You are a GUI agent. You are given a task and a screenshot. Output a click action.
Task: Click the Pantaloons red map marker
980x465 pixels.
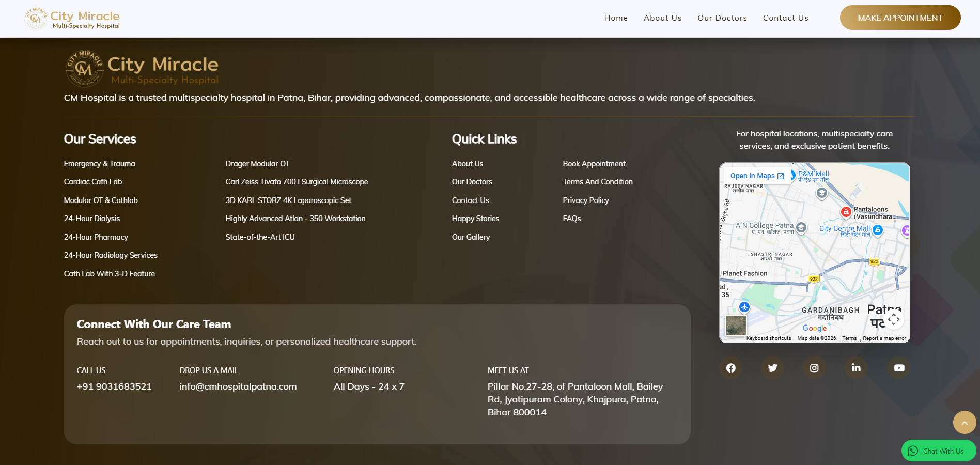(x=846, y=212)
